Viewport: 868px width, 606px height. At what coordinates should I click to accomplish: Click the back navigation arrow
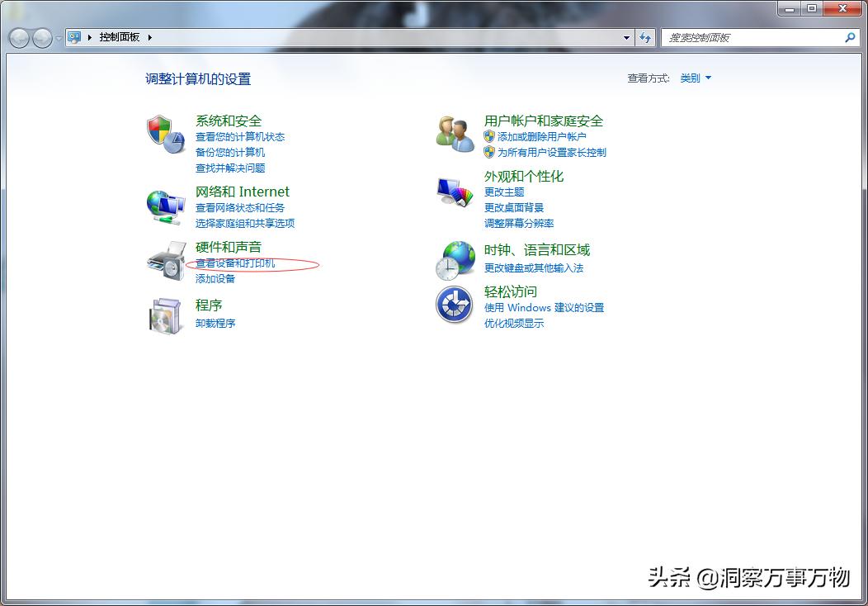(17, 37)
